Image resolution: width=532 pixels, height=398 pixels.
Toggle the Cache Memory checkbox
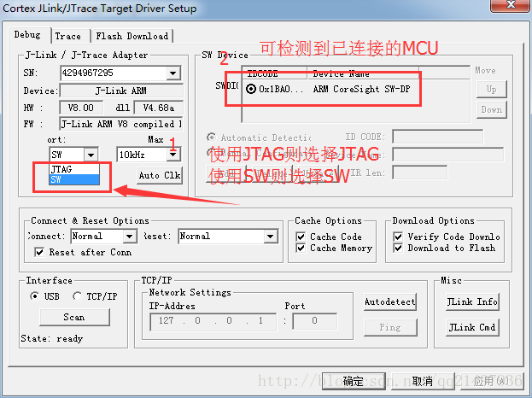[301, 248]
